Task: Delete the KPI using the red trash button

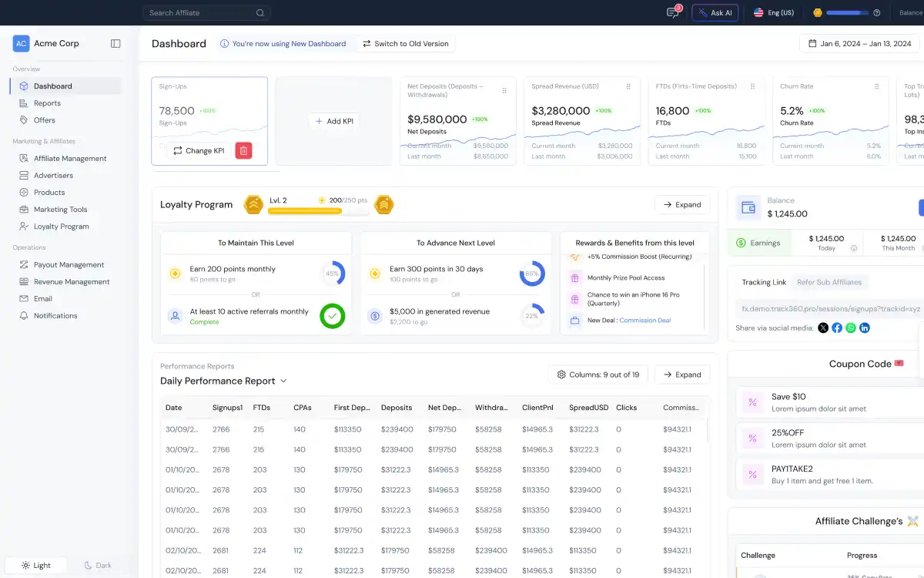Action: 244,151
